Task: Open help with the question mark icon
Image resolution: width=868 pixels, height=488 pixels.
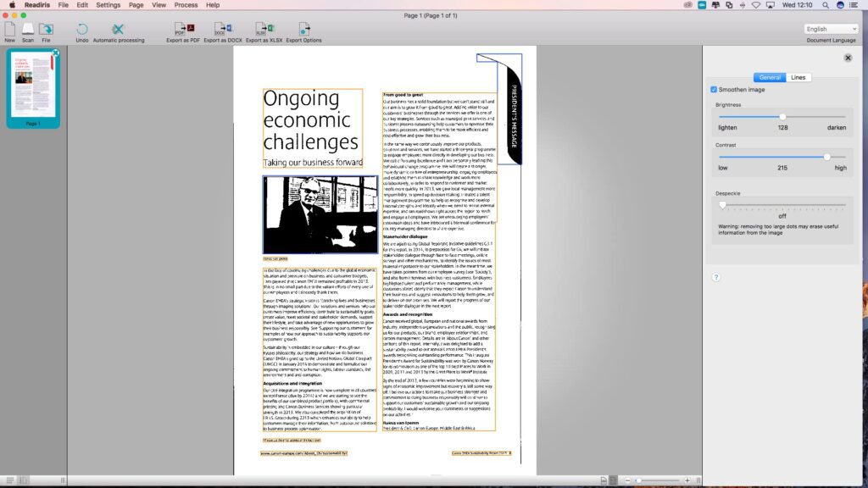Action: pyautogui.click(x=715, y=277)
